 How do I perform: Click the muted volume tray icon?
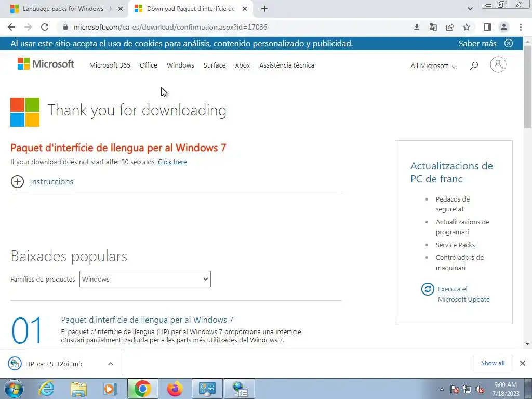click(480, 389)
